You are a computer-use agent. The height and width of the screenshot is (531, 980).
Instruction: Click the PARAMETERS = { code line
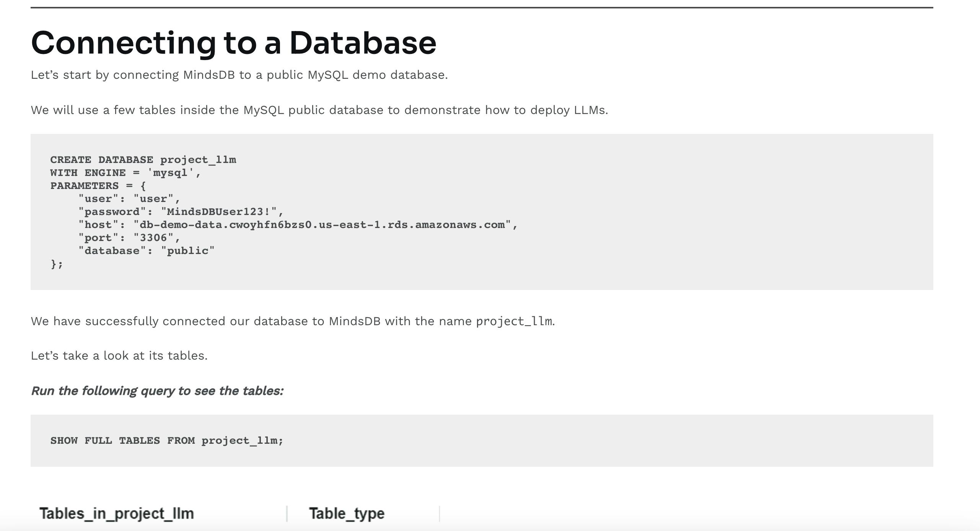(98, 186)
